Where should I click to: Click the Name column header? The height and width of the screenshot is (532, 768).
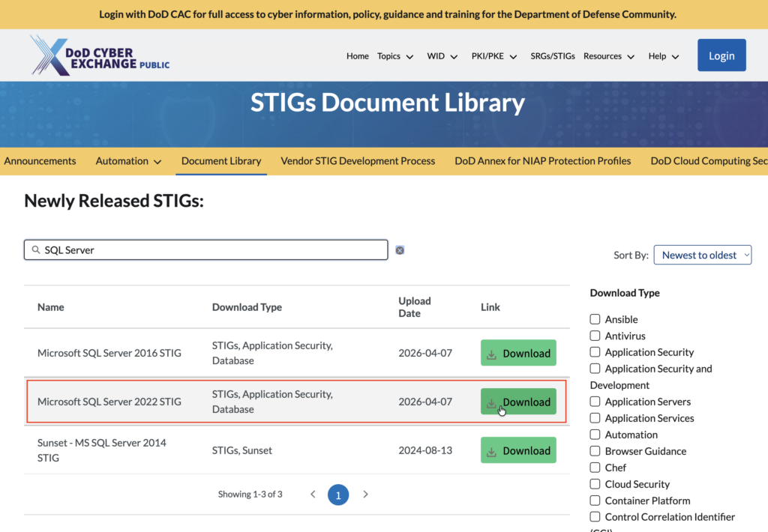tap(50, 307)
